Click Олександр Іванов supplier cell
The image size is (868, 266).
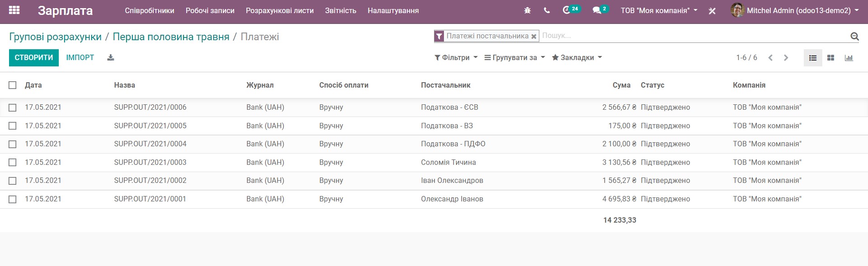(x=452, y=199)
